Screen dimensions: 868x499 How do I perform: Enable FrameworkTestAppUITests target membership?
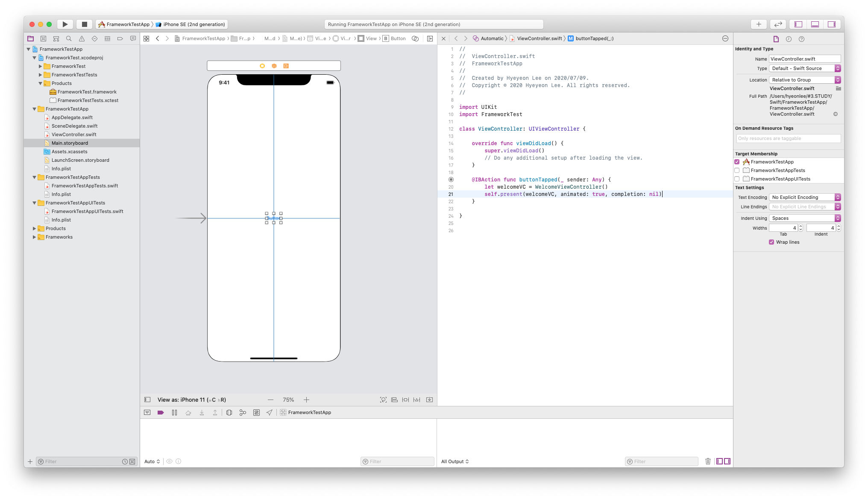tap(737, 179)
